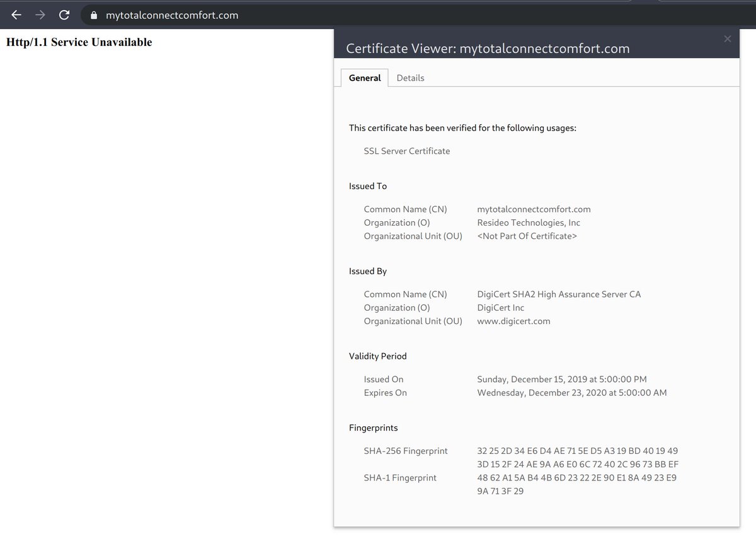Select the 'Fingerprints' section heading
This screenshot has width=756, height=546.
tap(374, 428)
